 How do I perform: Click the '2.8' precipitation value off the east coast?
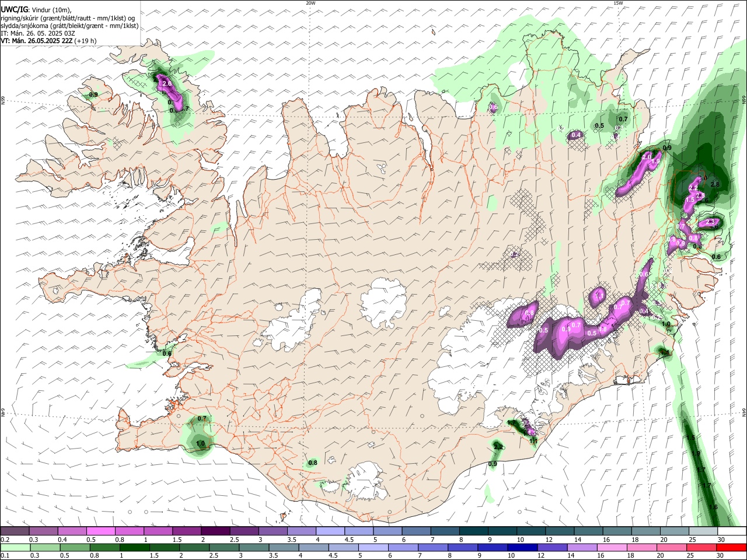(x=715, y=184)
